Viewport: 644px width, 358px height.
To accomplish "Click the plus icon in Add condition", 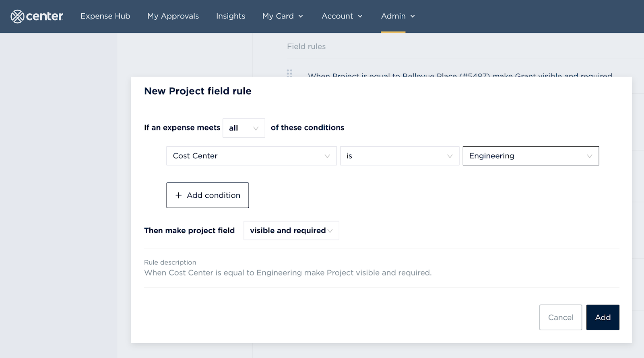I will 178,195.
